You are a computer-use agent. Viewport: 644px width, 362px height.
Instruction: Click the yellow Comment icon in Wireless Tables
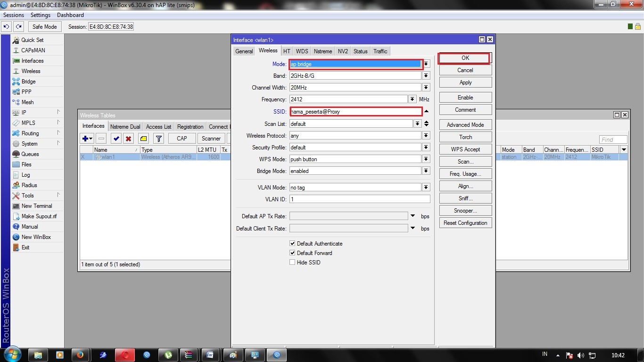[144, 139]
